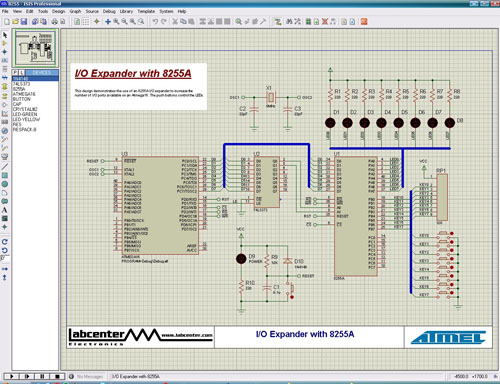Click the schematic overview thumbnail

(x=35, y=48)
